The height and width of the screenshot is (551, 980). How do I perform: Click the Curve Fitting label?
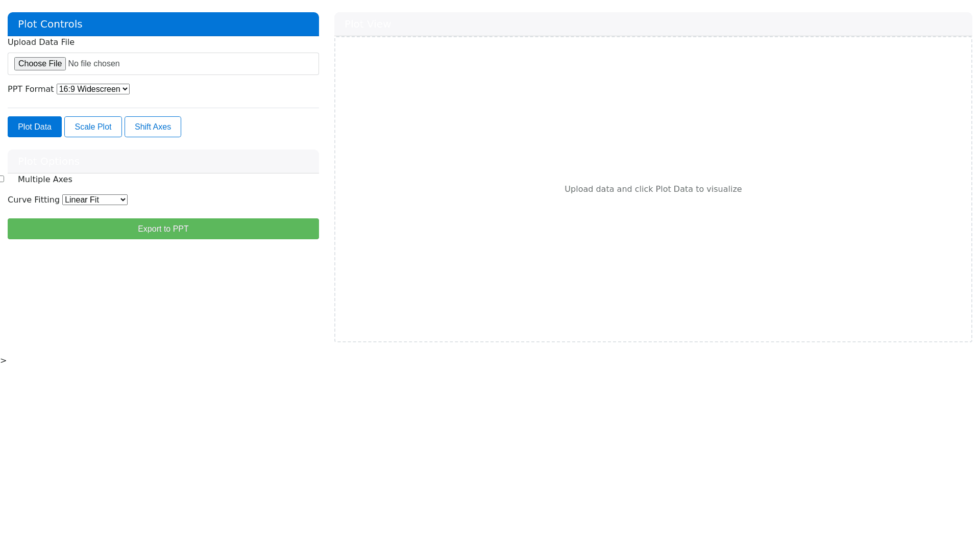pos(34,200)
